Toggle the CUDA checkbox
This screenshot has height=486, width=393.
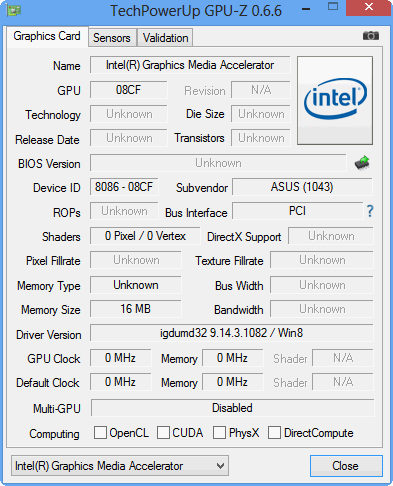coord(163,433)
